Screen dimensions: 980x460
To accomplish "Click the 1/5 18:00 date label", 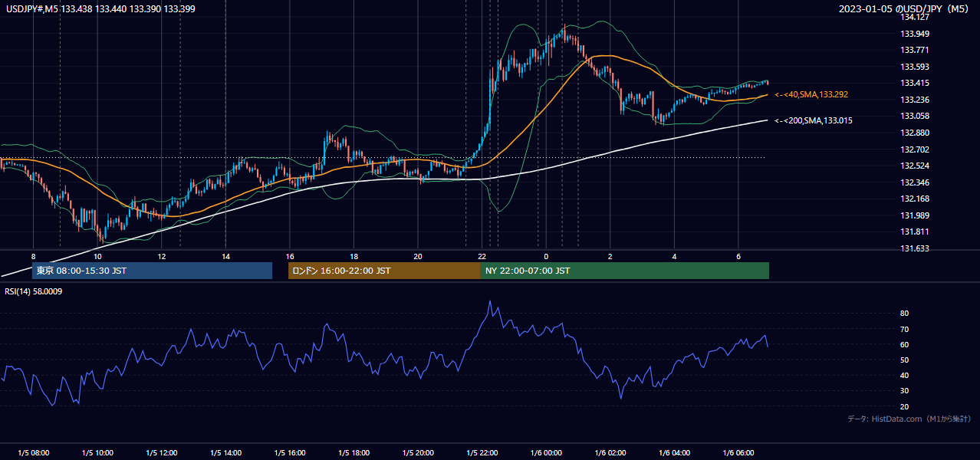I will 354,453.
